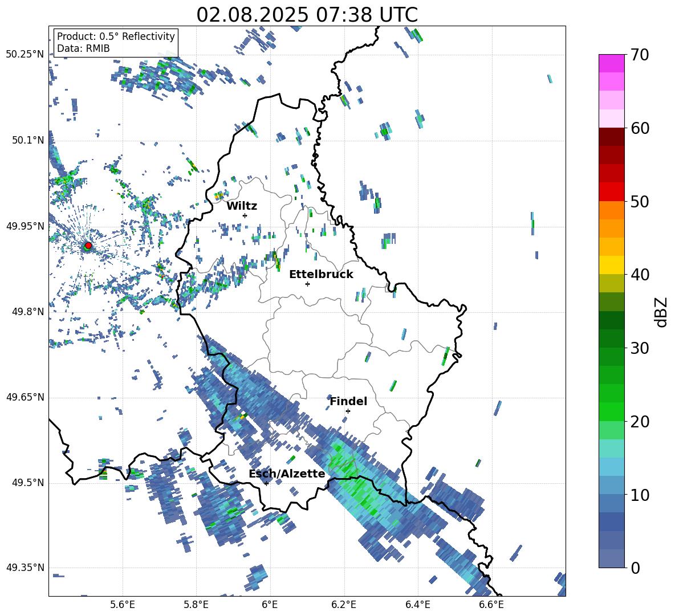Click the Findel city label
This screenshot has width=675, height=616.
coord(348,401)
